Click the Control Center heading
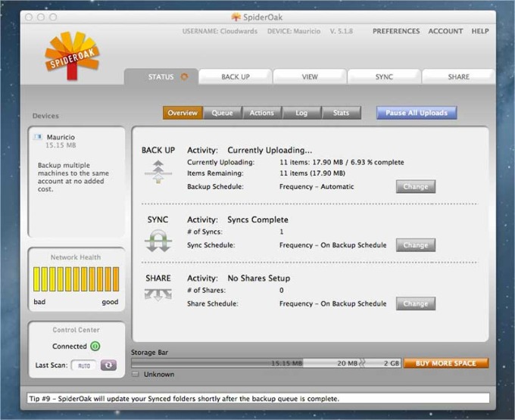The height and width of the screenshot is (420, 515). click(76, 330)
